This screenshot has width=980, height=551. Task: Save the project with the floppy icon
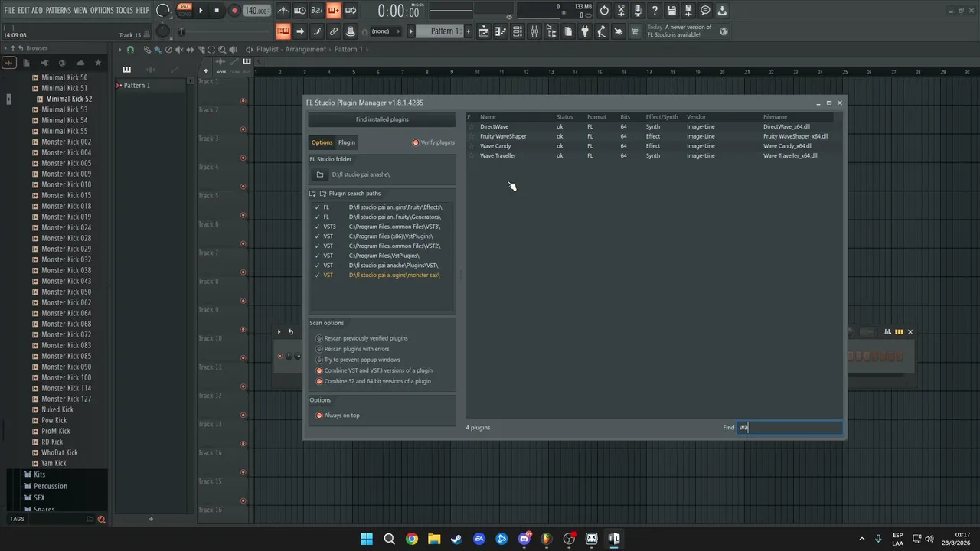point(671,11)
